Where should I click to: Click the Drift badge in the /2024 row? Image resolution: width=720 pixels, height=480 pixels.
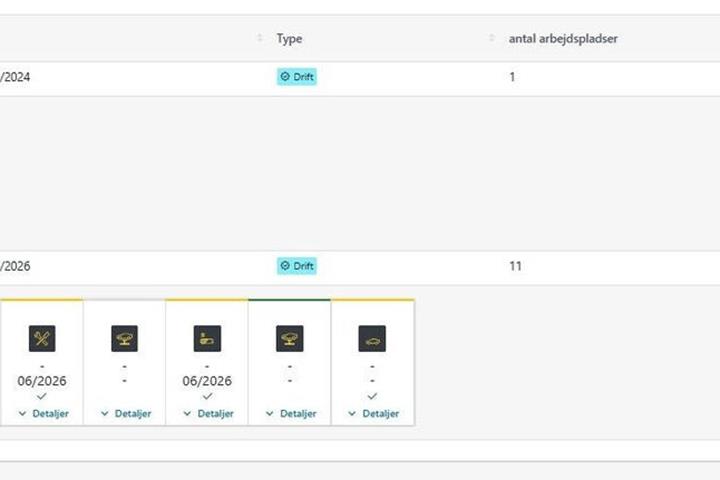(297, 77)
